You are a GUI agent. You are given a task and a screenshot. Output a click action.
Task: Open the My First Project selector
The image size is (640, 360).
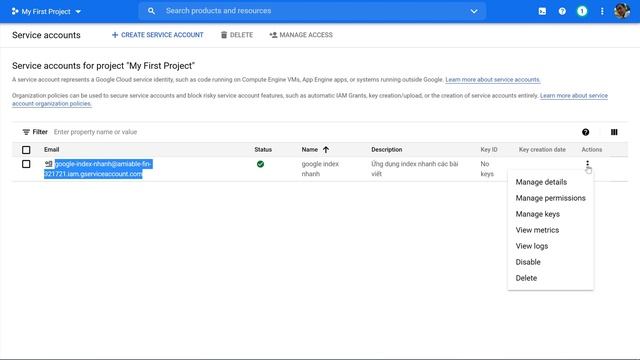click(46, 11)
